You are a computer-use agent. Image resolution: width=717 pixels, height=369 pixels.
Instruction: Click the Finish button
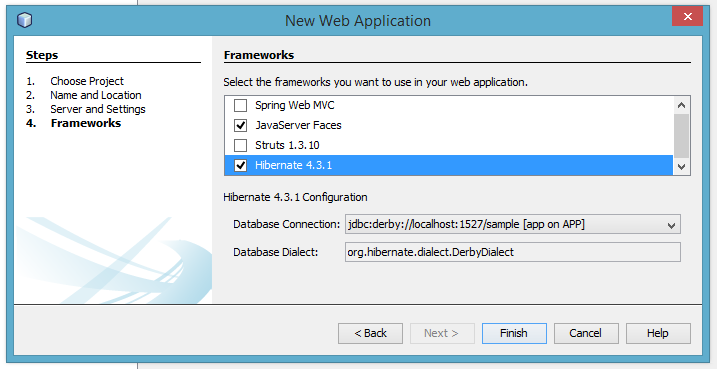click(514, 333)
